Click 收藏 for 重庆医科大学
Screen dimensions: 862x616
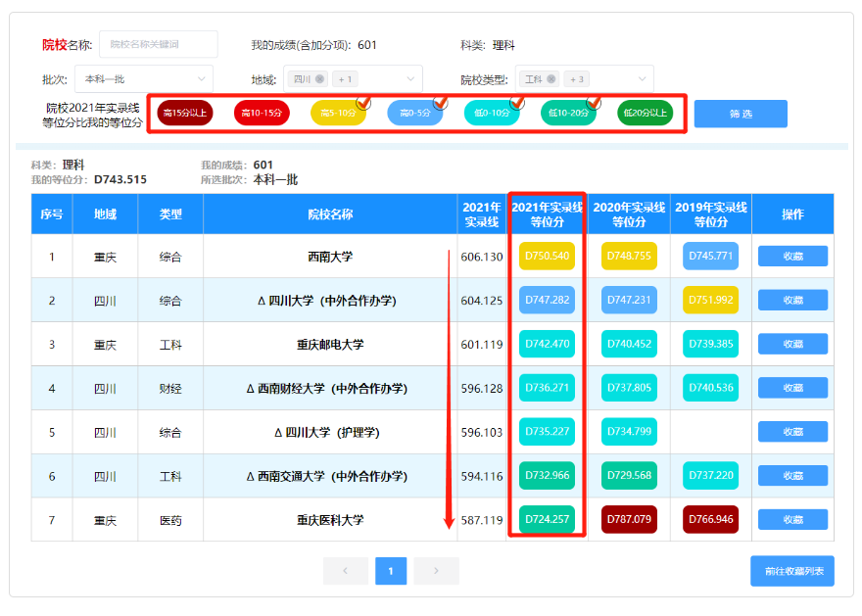coord(792,520)
